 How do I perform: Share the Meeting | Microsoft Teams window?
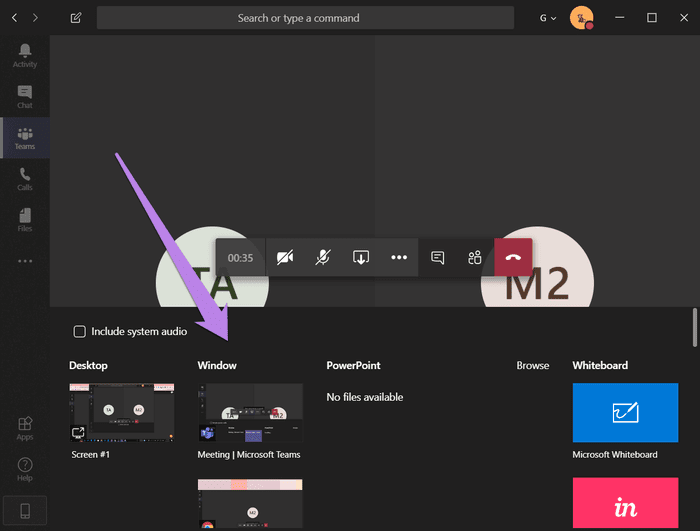pyautogui.click(x=250, y=413)
